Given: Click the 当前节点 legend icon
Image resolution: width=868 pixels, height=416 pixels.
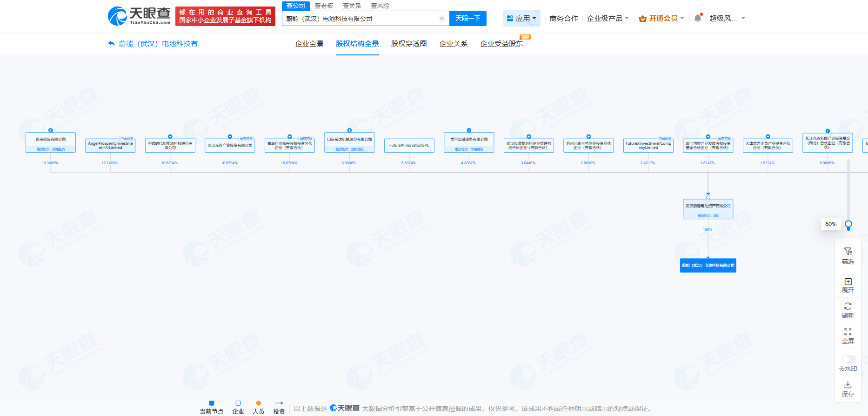Looking at the screenshot, I should (212, 403).
